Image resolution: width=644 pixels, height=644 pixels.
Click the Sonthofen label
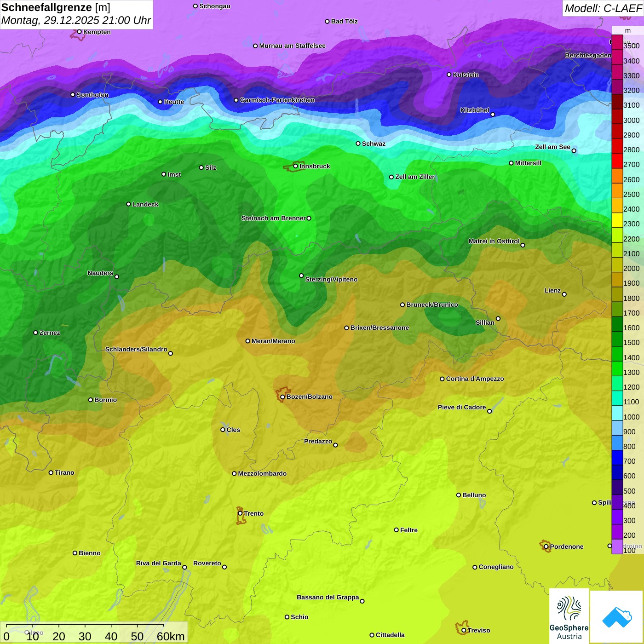point(92,95)
